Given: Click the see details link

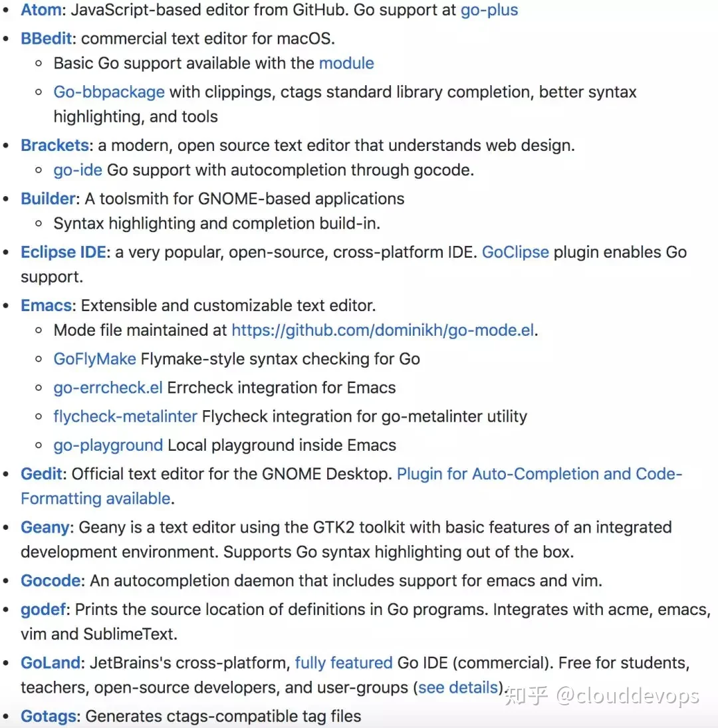Looking at the screenshot, I should pos(458,687).
